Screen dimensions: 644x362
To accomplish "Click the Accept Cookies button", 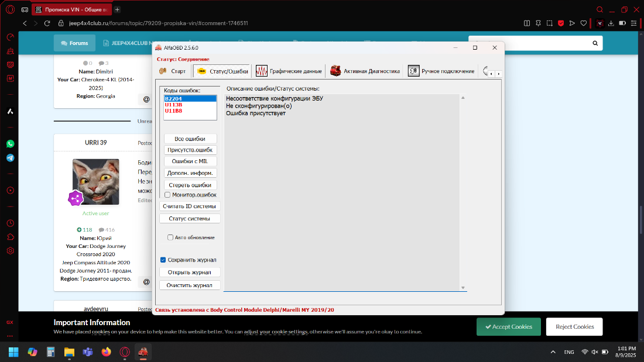I will [508, 327].
